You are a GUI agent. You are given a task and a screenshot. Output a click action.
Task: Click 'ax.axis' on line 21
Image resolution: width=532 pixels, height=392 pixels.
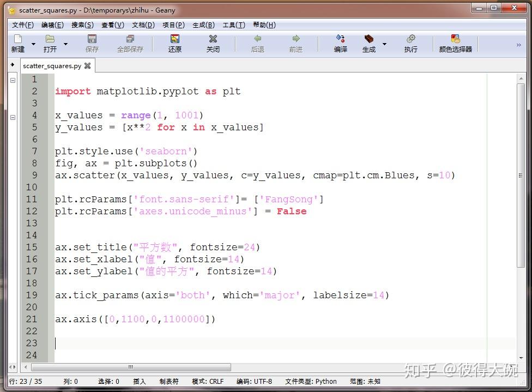[76, 319]
